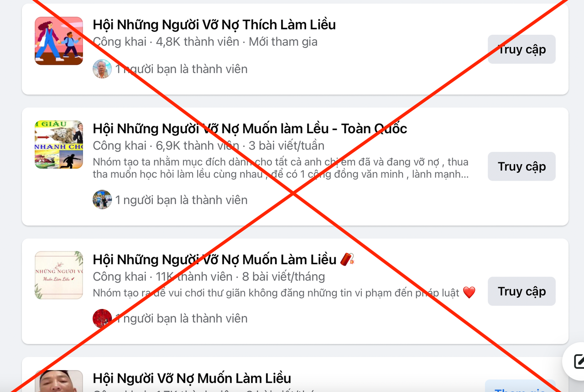Click Truy cập for the Toàn Quốc group
The image size is (584, 392).
[521, 167]
